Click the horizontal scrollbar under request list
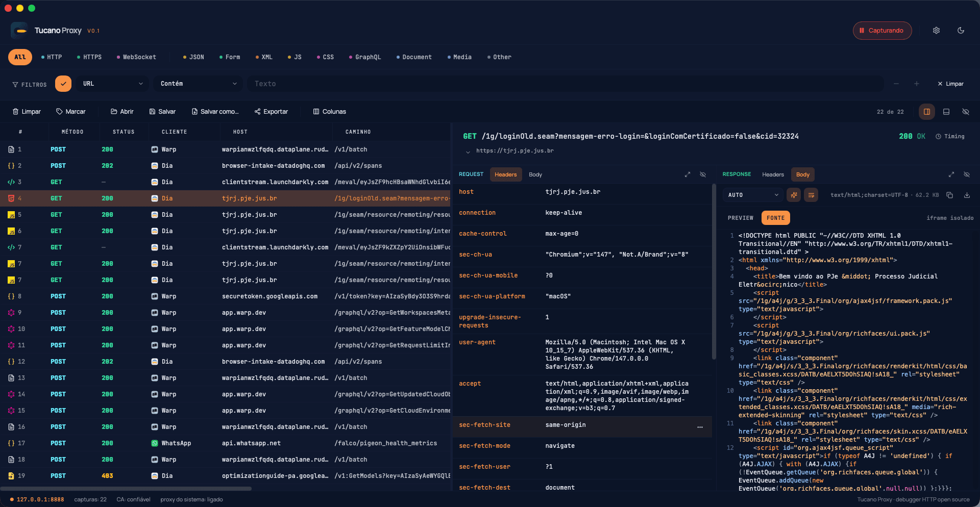Screen dimensions: 980x507 tap(126, 489)
